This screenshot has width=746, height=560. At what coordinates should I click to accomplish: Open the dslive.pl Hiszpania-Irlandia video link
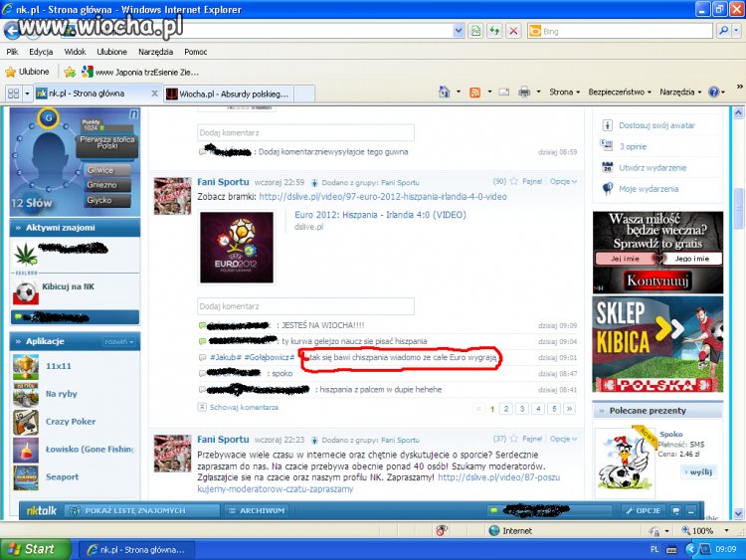click(x=383, y=197)
